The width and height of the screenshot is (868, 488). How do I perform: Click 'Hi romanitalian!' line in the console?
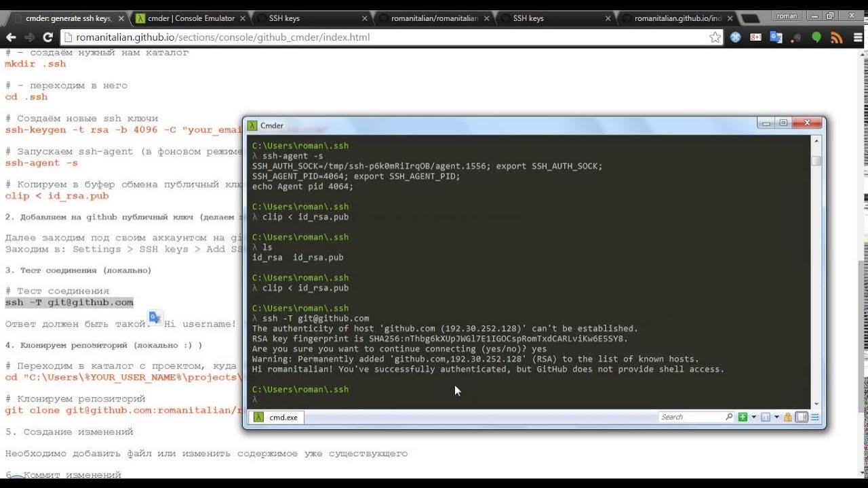point(488,369)
